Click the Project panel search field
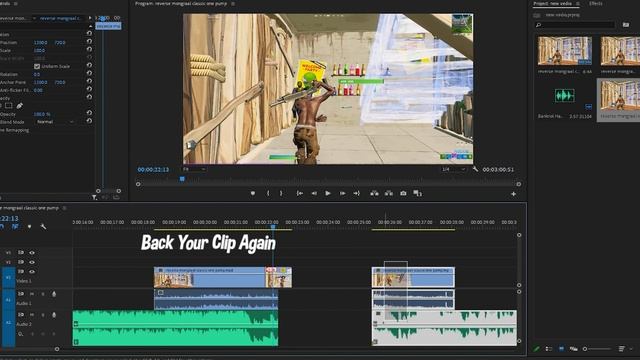Image resolution: width=640 pixels, height=360 pixels. pyautogui.click(x=575, y=25)
